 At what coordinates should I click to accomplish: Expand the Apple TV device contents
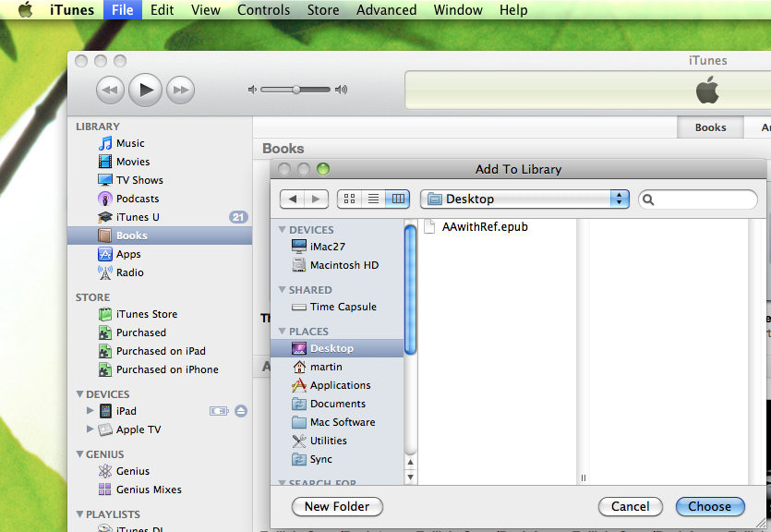tap(90, 429)
